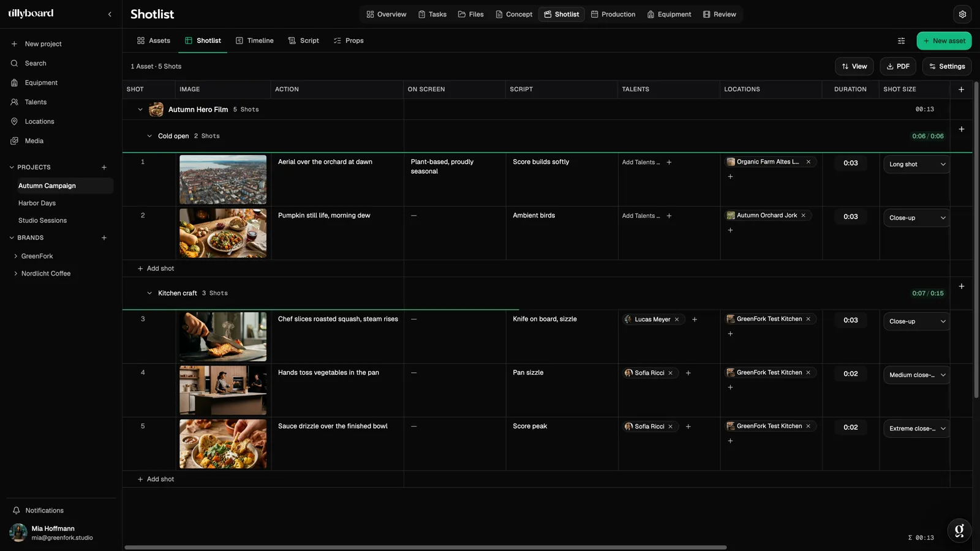Remove Autumn Orchard Jork location from shot 2
Screen dimensions: 980x551
803,216
